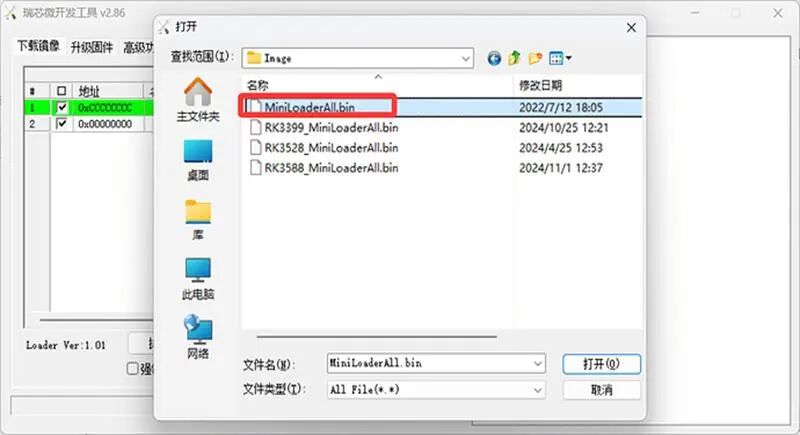Select RK3588_MiniLoaderAll.bin in the file list

click(331, 168)
